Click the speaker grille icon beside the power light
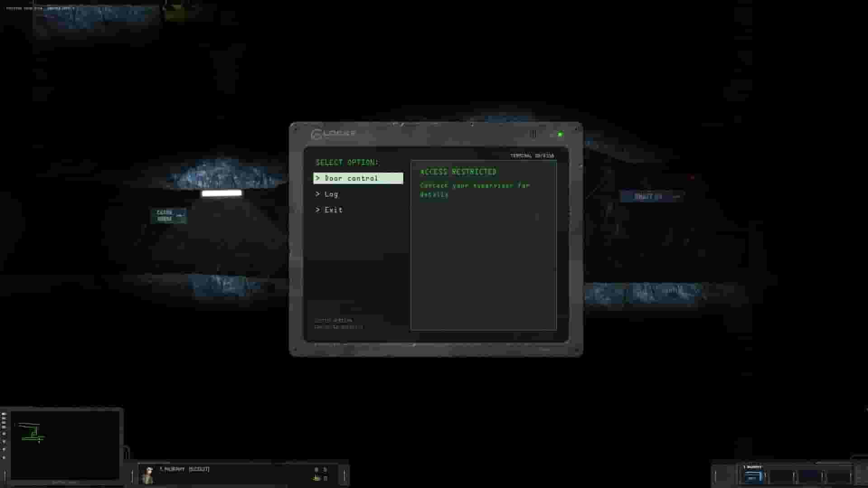Screen dimensions: 868x488 (x=534, y=134)
